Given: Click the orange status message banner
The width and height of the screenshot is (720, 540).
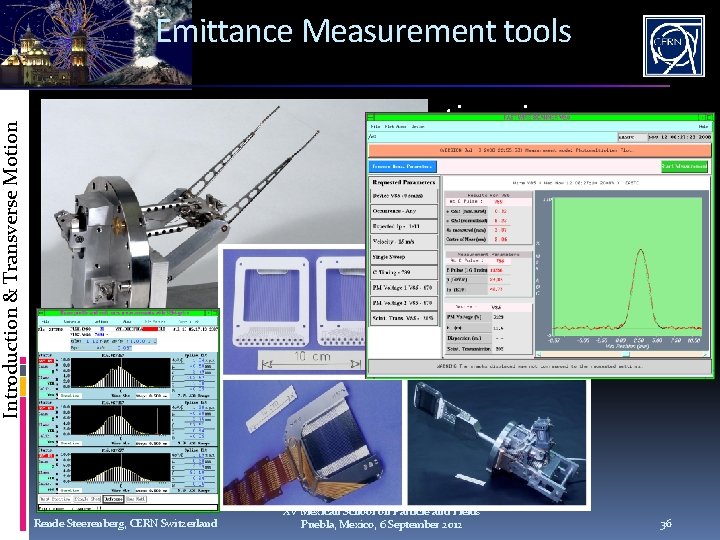Looking at the screenshot, I should click(x=540, y=151).
